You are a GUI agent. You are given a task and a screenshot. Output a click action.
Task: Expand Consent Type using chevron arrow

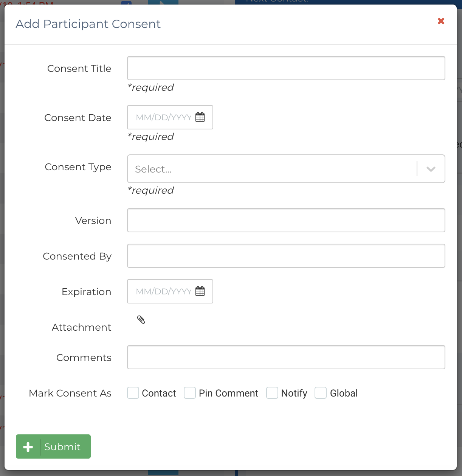(x=431, y=169)
